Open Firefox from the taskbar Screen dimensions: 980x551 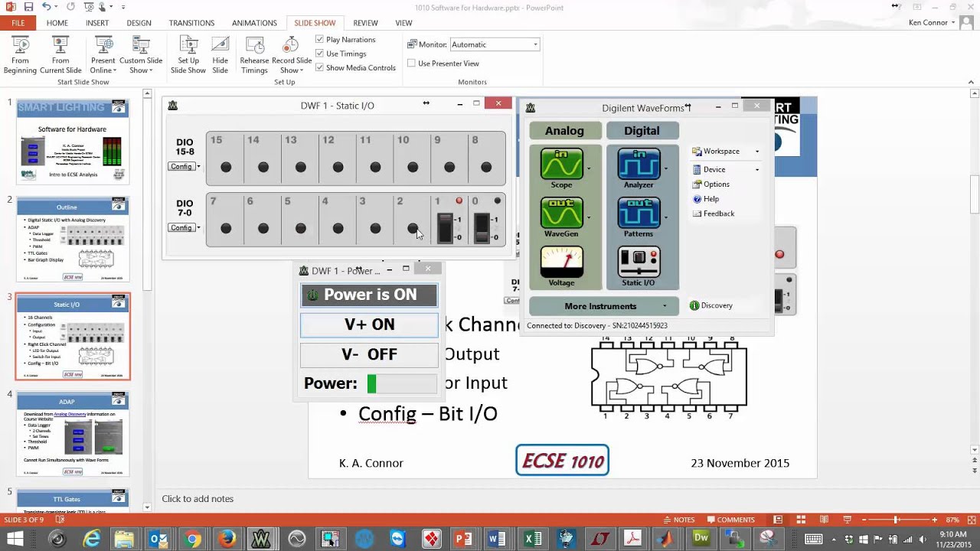click(227, 539)
